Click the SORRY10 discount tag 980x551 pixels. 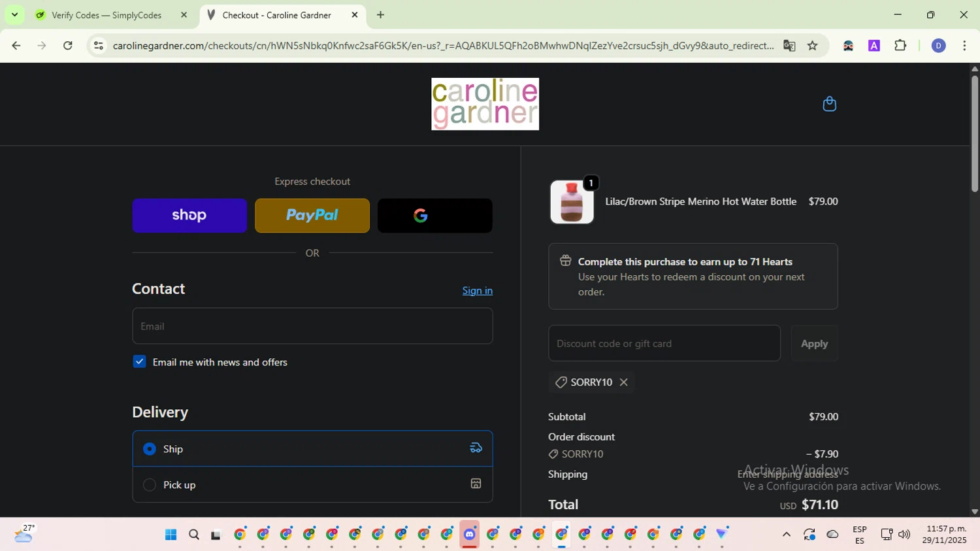[x=591, y=382]
